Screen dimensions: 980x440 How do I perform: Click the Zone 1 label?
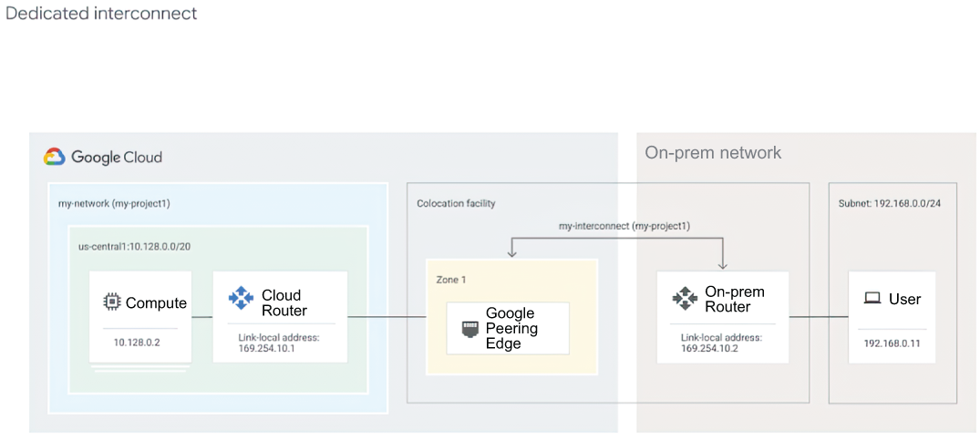point(450,280)
